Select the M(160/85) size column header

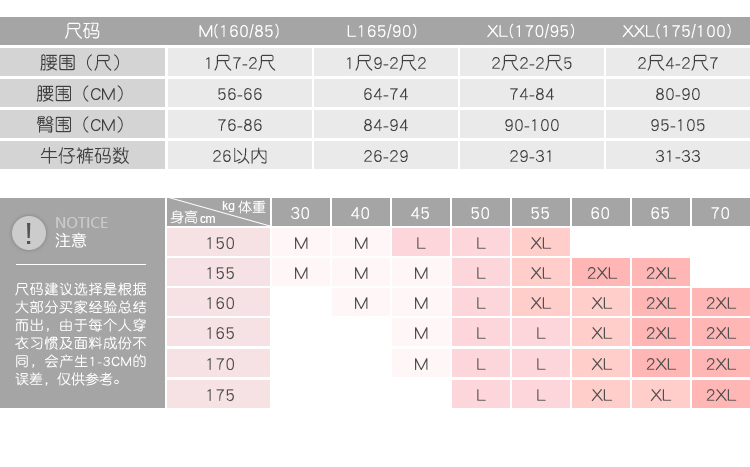(240, 32)
